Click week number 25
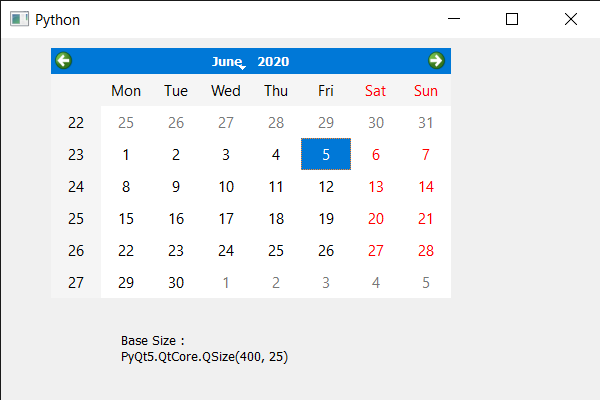Viewport: 600px width, 400px height. [x=76, y=219]
